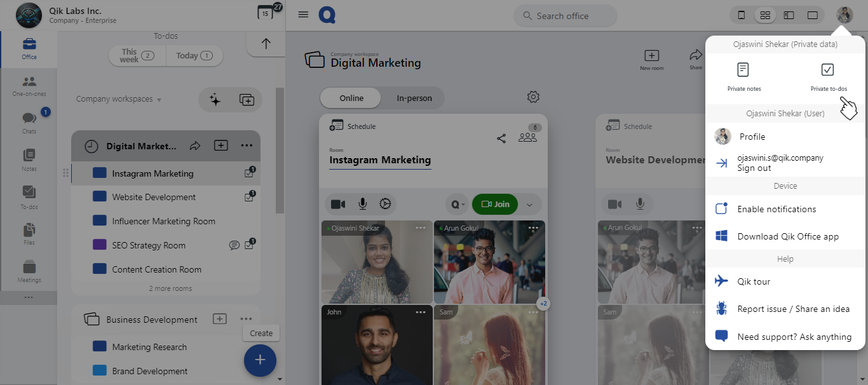Image resolution: width=868 pixels, height=385 pixels.
Task: Click the New room icon
Action: pyautogui.click(x=651, y=56)
